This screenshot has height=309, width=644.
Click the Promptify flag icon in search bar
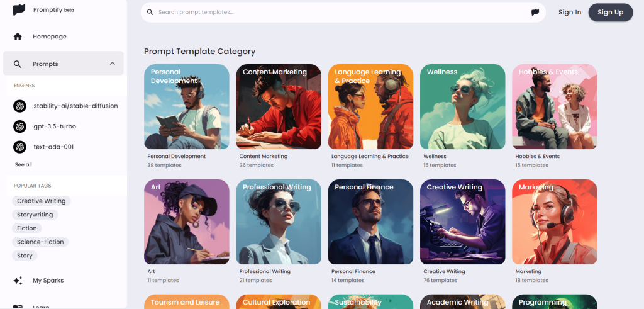coord(535,13)
